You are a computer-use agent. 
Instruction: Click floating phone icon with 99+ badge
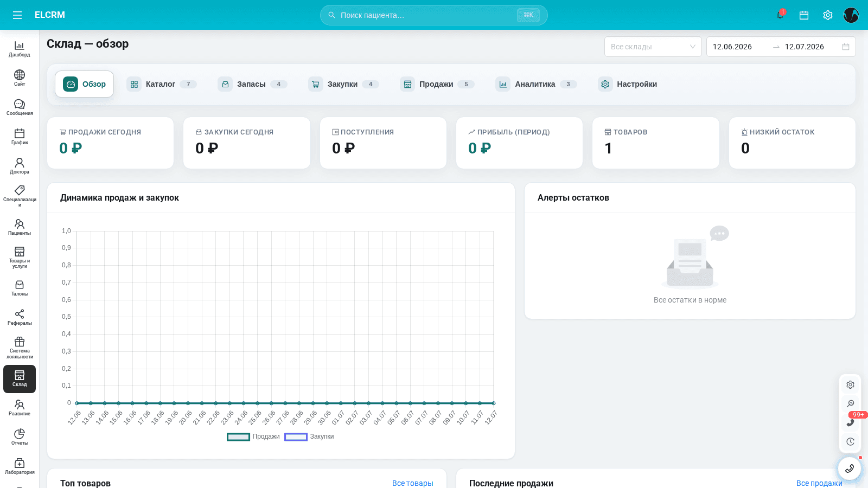pyautogui.click(x=850, y=422)
